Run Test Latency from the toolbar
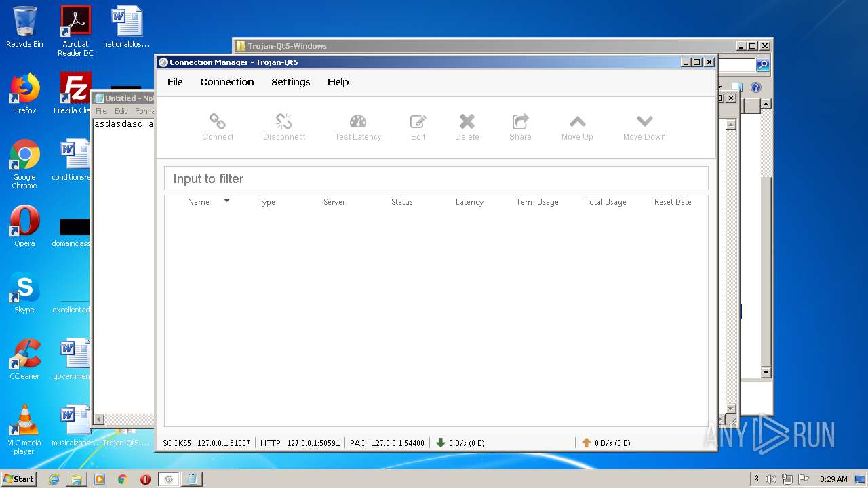Screen dimensions: 868x488 (x=358, y=127)
